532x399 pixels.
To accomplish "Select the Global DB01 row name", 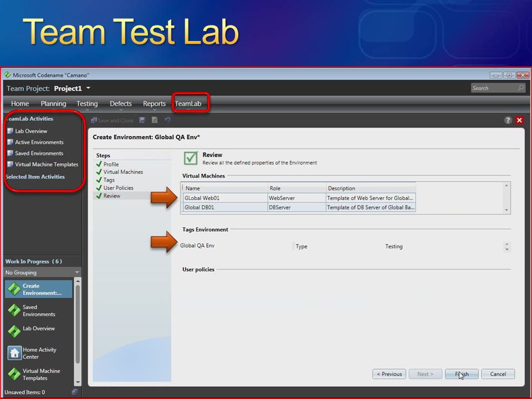I will 199,207.
